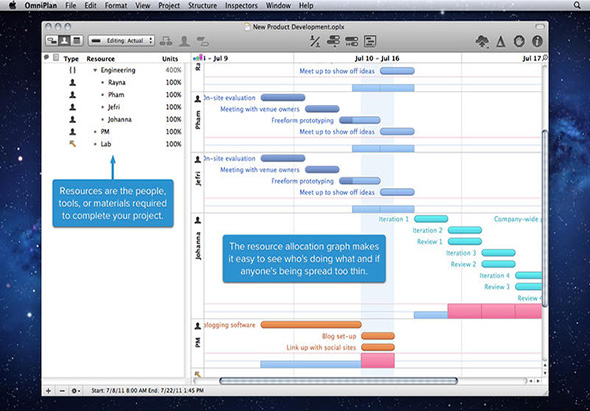The height and width of the screenshot is (411, 590).
Task: Select the Engineering group braces type icon
Action: pyautogui.click(x=73, y=70)
